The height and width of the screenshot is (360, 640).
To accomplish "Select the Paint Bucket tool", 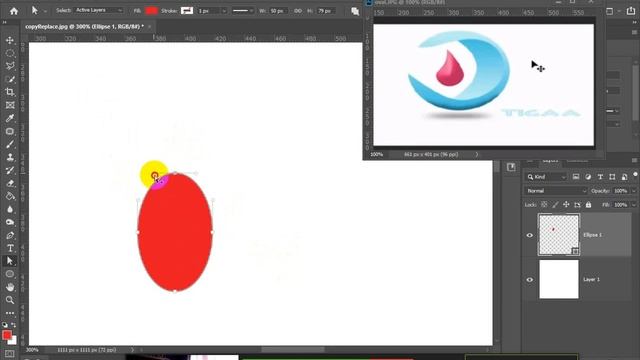I will [10, 196].
